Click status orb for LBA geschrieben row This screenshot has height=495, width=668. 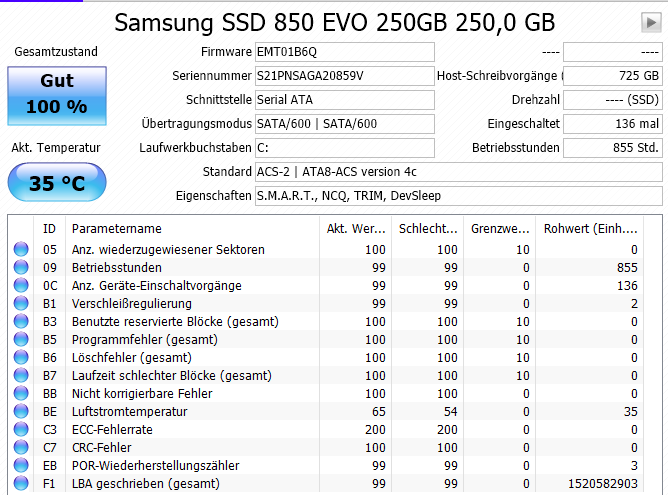pyautogui.click(x=21, y=483)
